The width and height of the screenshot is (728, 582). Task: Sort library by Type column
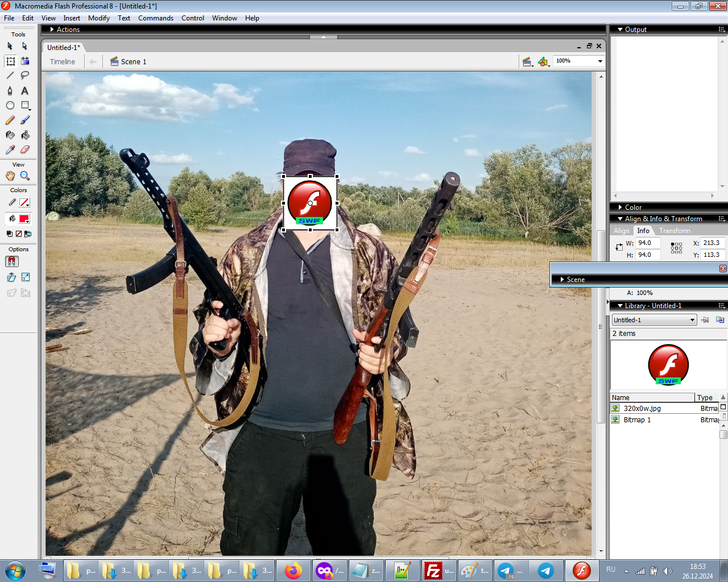coord(707,398)
